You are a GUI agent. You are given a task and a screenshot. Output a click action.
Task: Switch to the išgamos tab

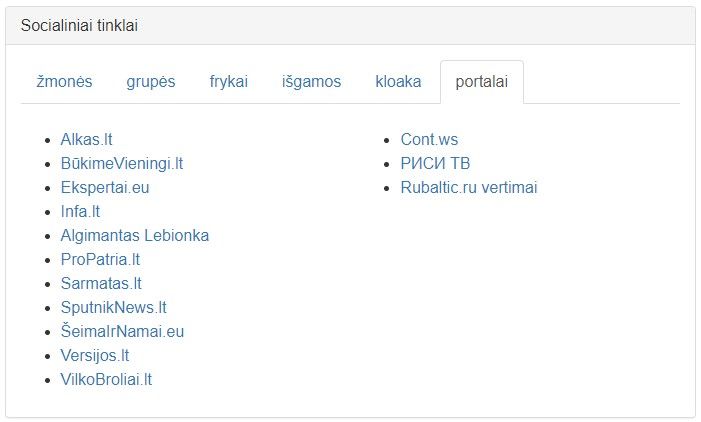coord(311,82)
